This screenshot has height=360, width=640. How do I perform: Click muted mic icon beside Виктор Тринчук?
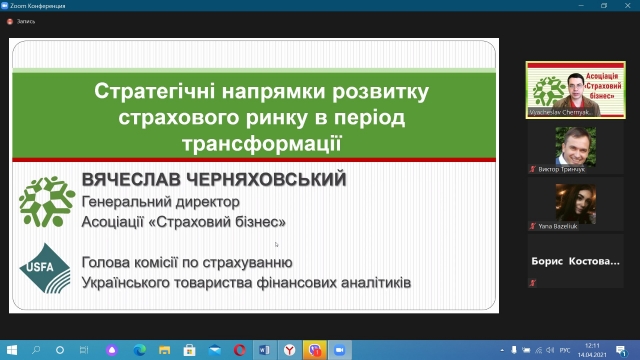click(x=532, y=169)
